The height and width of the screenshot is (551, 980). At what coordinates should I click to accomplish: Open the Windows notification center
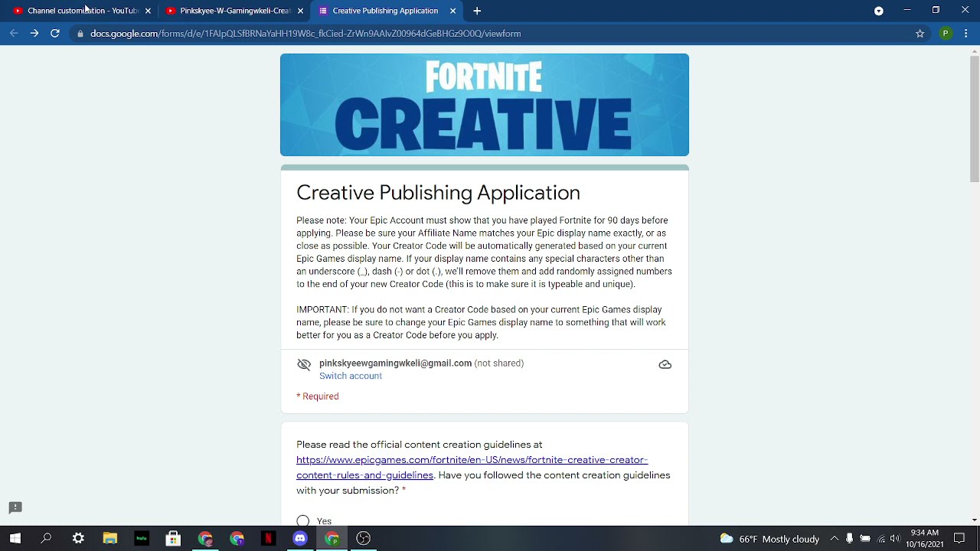[x=959, y=539]
